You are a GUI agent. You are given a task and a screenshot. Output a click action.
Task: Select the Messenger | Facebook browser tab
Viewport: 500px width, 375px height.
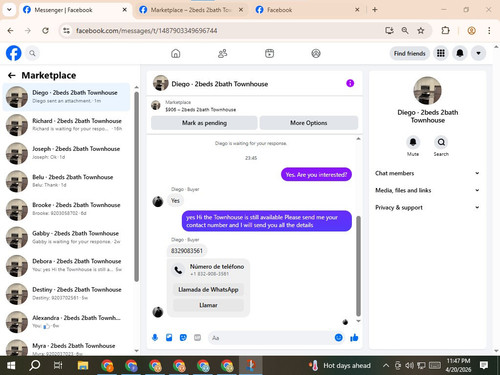click(x=75, y=10)
